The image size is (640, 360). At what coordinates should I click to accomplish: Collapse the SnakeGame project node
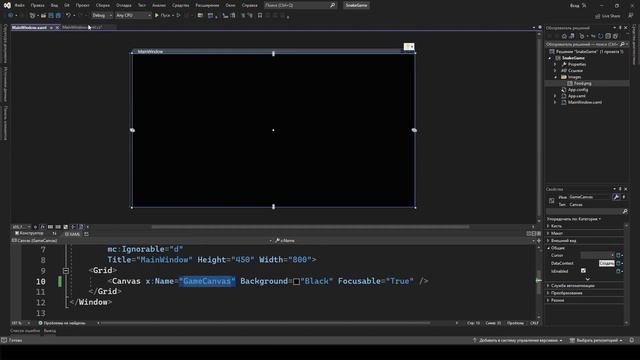(x=550, y=58)
